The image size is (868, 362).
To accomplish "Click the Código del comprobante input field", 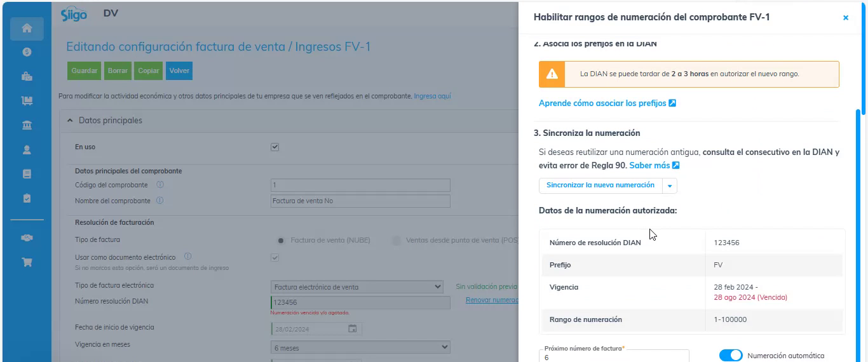I will [360, 185].
